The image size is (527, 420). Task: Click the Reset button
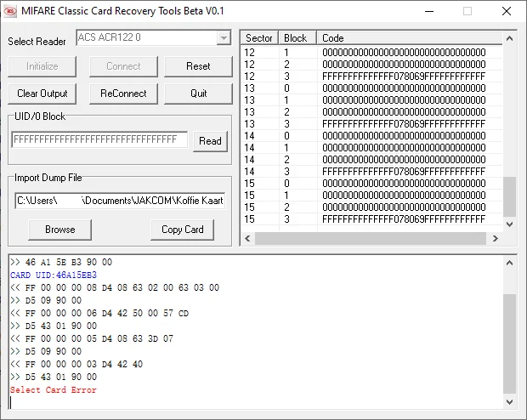tap(198, 66)
